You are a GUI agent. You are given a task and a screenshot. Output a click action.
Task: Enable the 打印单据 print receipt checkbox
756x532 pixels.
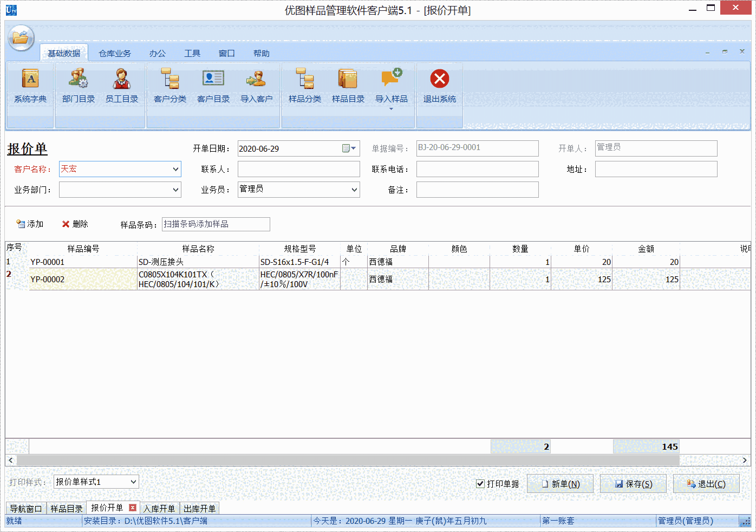click(480, 484)
